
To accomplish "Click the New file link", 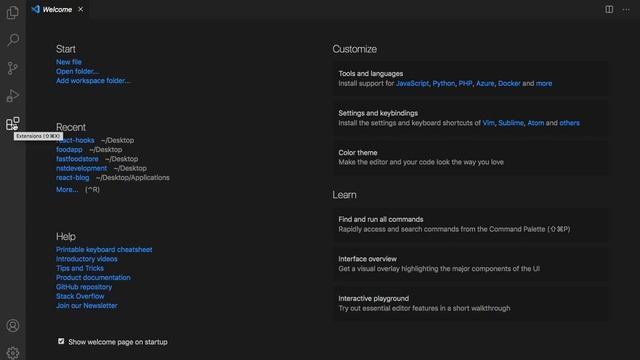I will pyautogui.click(x=69, y=62).
